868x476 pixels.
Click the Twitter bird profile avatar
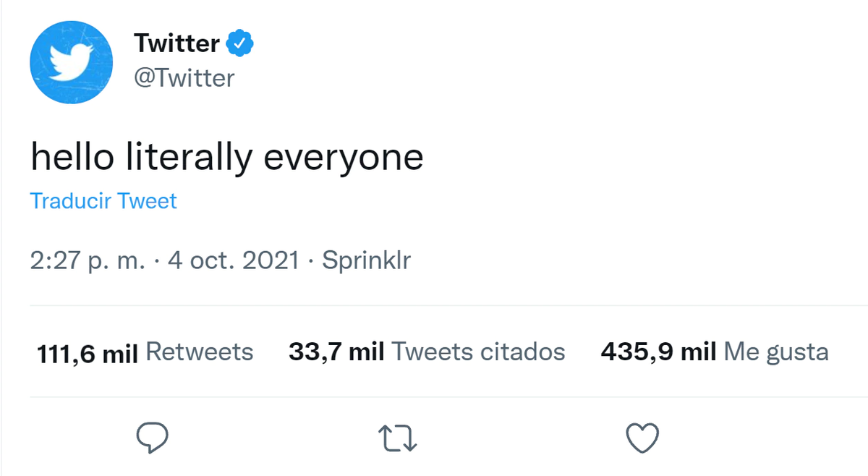tap(71, 61)
